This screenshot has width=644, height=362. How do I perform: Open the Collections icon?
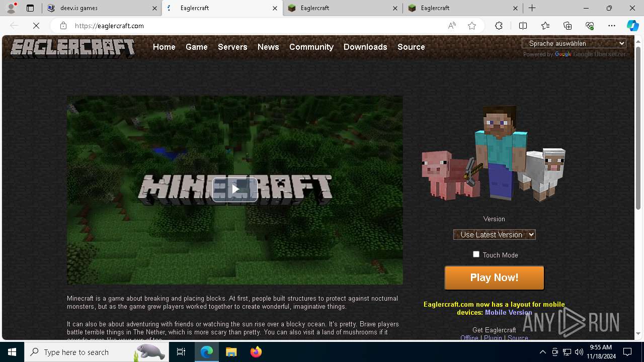pos(568,26)
